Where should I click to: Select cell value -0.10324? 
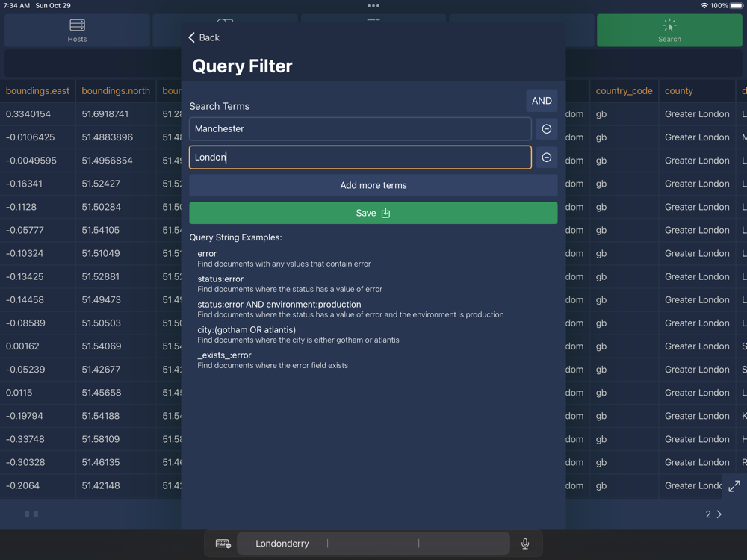(25, 254)
